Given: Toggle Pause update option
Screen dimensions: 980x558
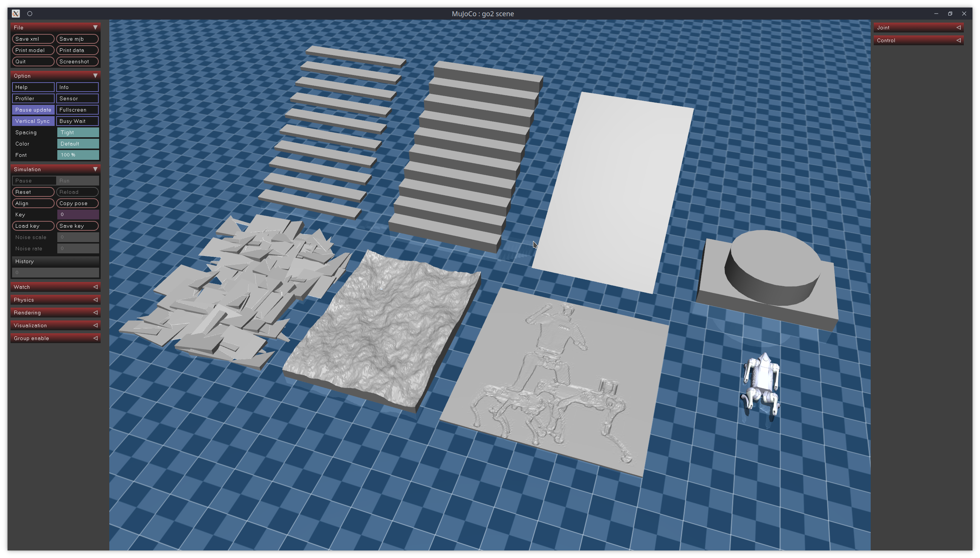Looking at the screenshot, I should tap(32, 109).
